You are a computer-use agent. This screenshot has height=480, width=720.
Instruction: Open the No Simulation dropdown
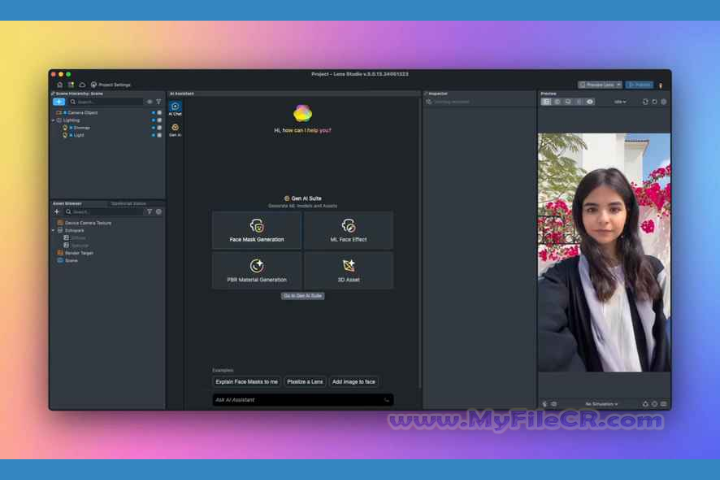[x=601, y=404]
